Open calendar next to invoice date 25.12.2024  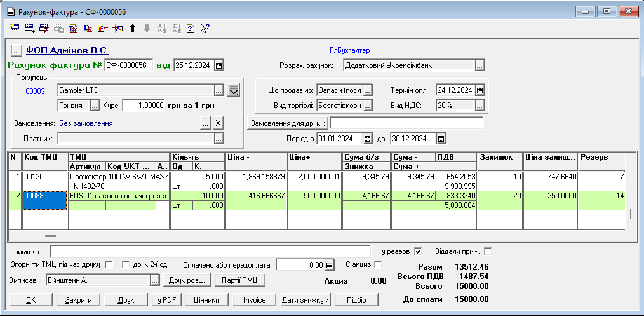coord(218,65)
